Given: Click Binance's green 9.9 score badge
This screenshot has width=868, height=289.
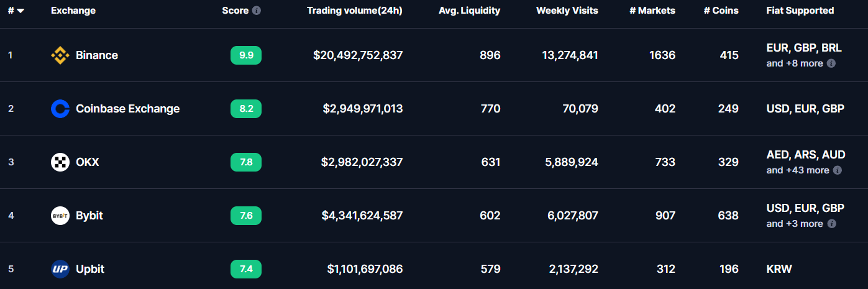Looking at the screenshot, I should point(246,55).
